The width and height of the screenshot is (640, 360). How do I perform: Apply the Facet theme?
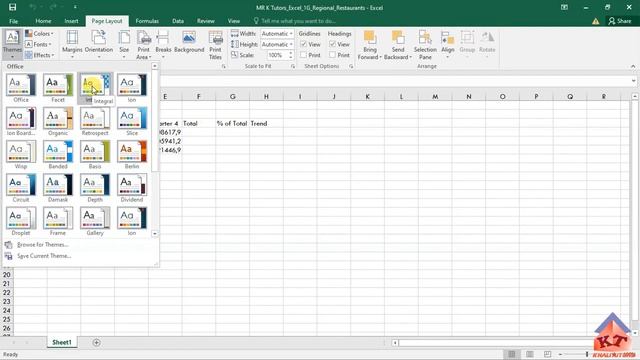click(58, 88)
